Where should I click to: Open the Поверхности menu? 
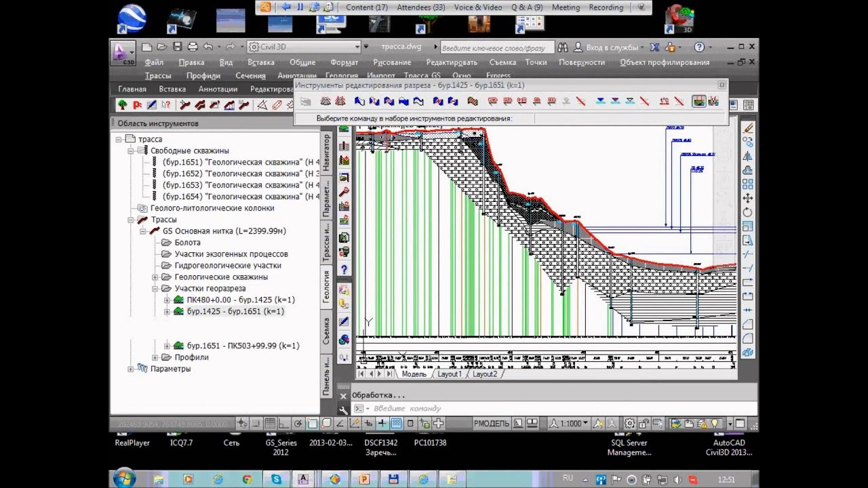tap(582, 62)
